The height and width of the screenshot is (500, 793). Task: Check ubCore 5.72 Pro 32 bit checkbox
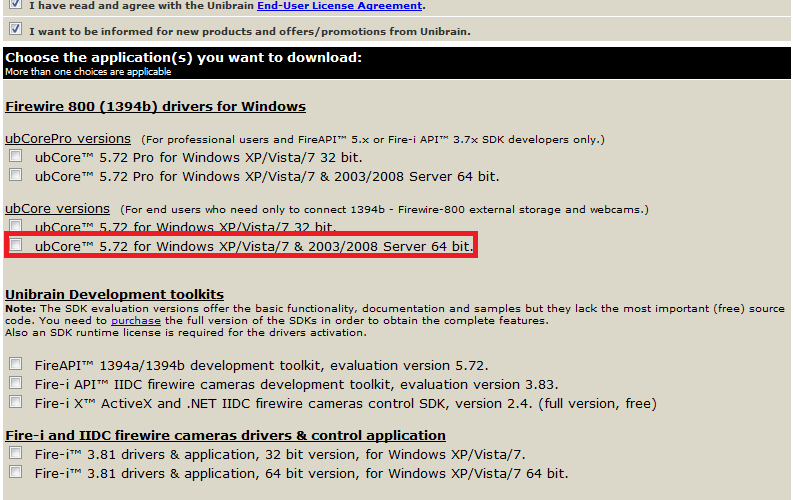[x=16, y=156]
